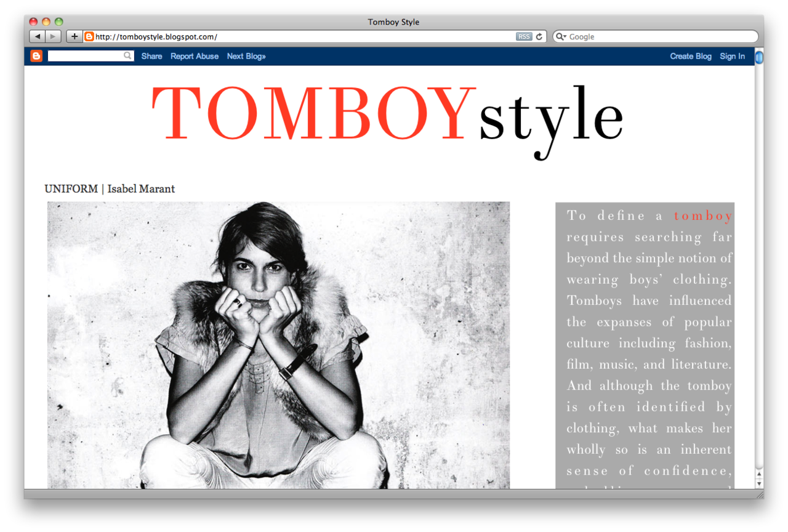Screen dimensions: 788x532
Task: Click the red word tomboy in the sidebar
Action: [x=703, y=216]
